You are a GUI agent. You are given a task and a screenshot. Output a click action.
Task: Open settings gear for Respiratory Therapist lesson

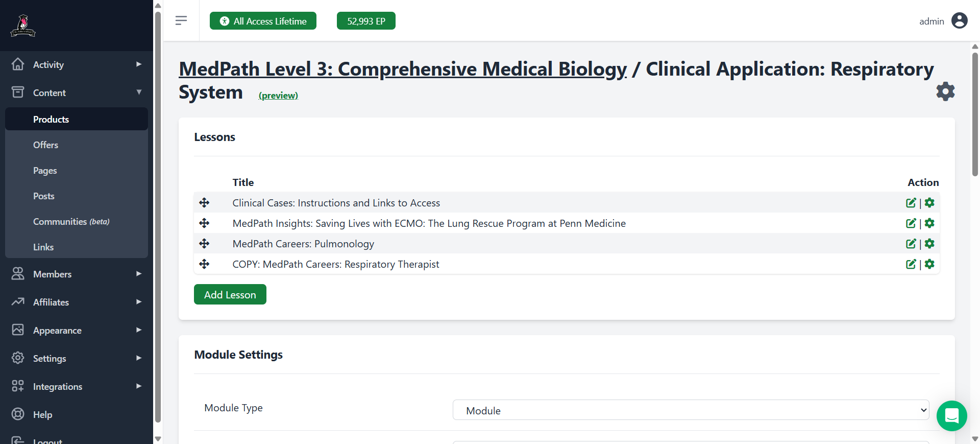929,264
